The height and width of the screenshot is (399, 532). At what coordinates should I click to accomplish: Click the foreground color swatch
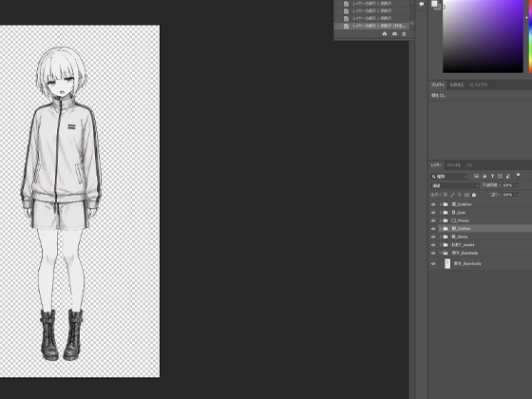pos(434,4)
